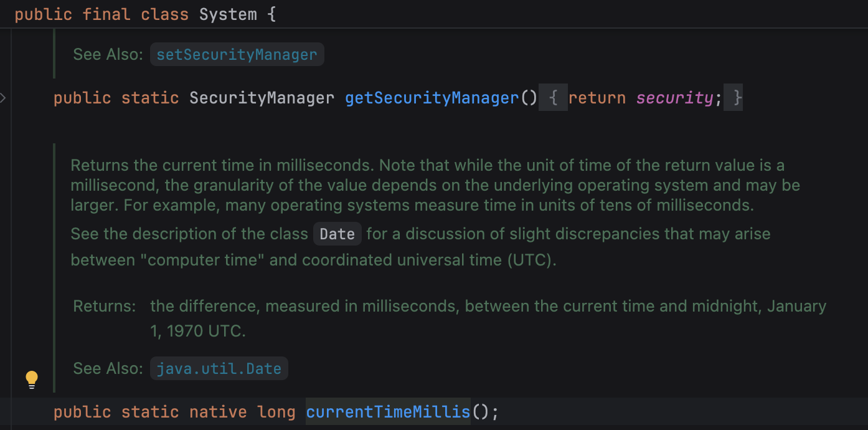Click the final keyword in the class declaration

click(106, 14)
